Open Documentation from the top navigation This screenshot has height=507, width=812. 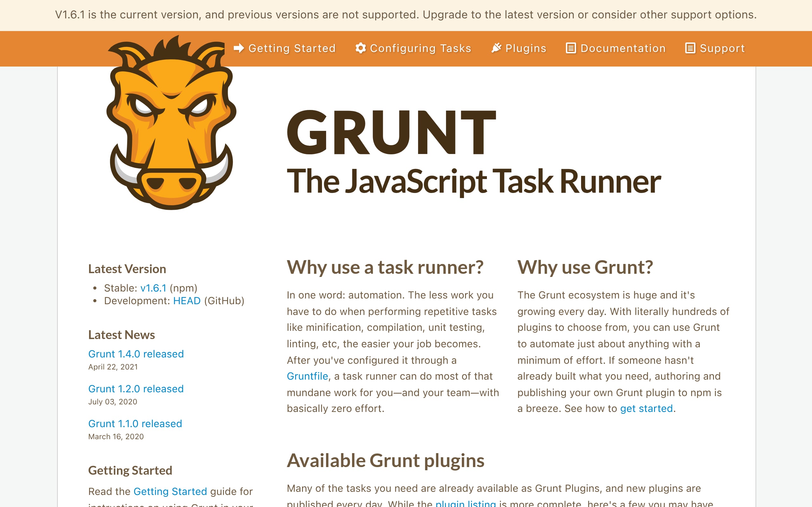coord(623,48)
